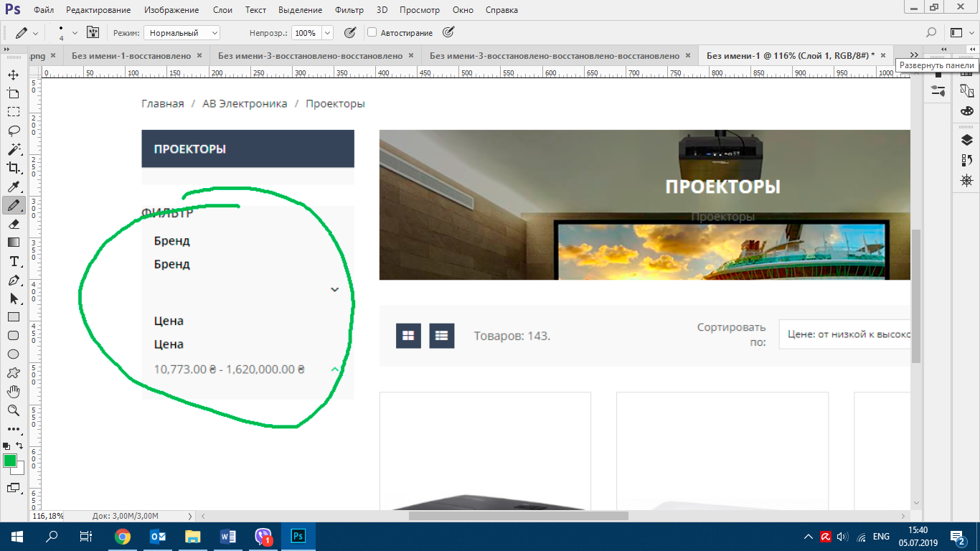Open the opacity slider dropdown arrow
Screen dimensions: 980x551
pos(327,33)
